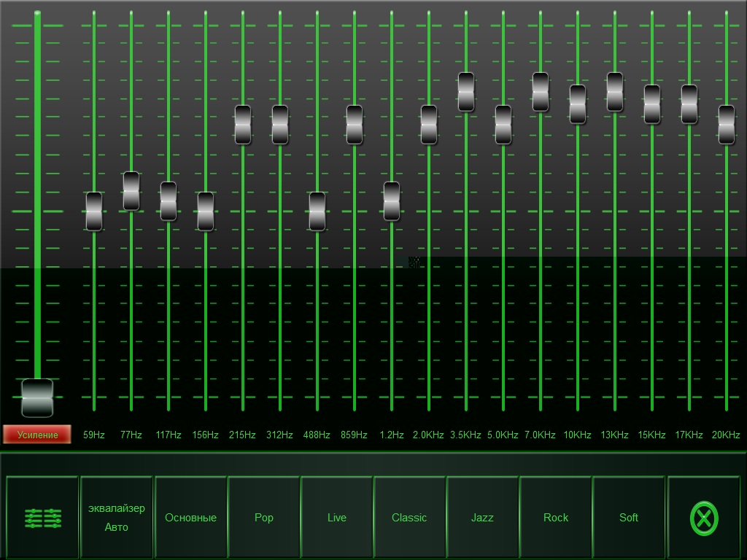Click the gain slider handle above Усиление

pos(37,398)
